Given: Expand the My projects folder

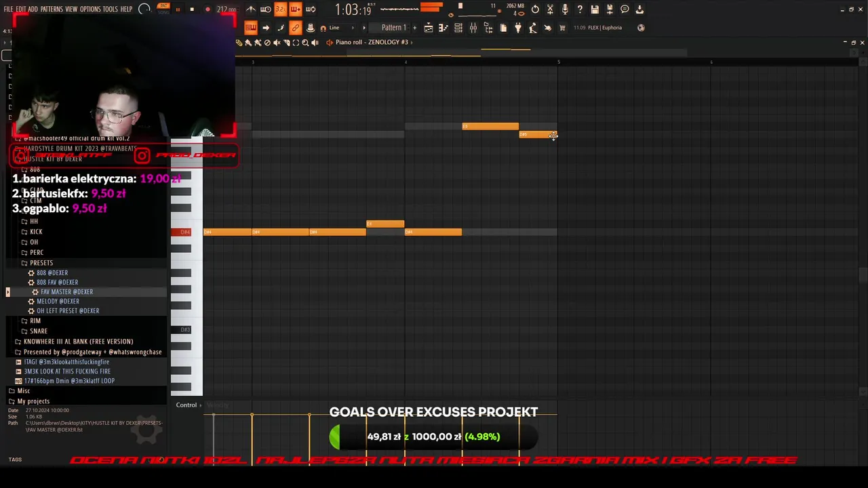Looking at the screenshot, I should click(33, 401).
